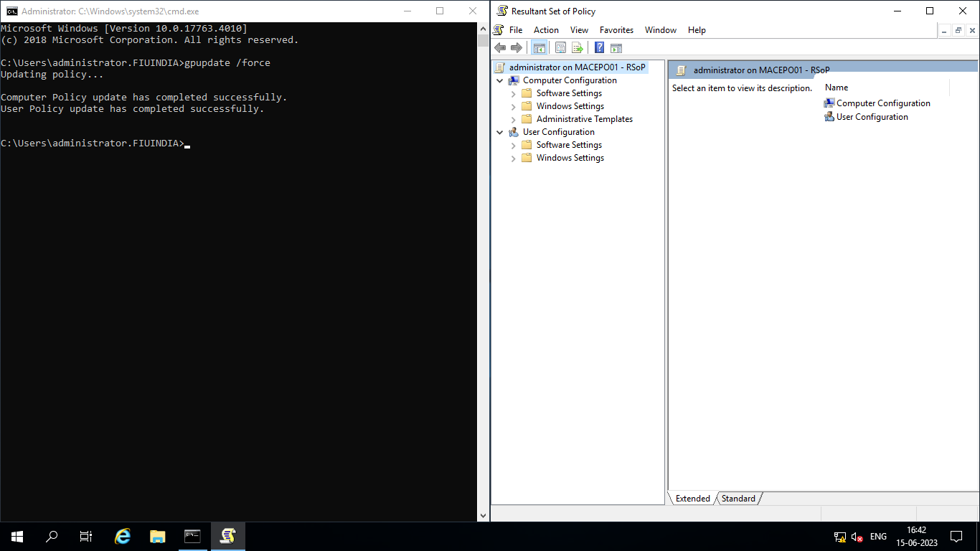This screenshot has height=551, width=980.
Task: Select User Configuration icon in the right pane
Action: (x=830, y=116)
